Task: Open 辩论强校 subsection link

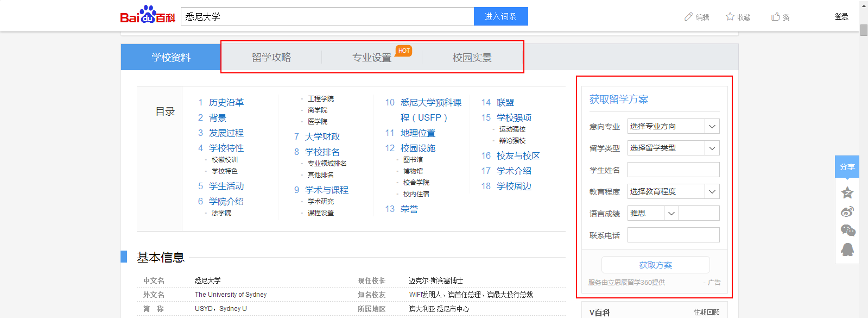Action: (x=512, y=141)
